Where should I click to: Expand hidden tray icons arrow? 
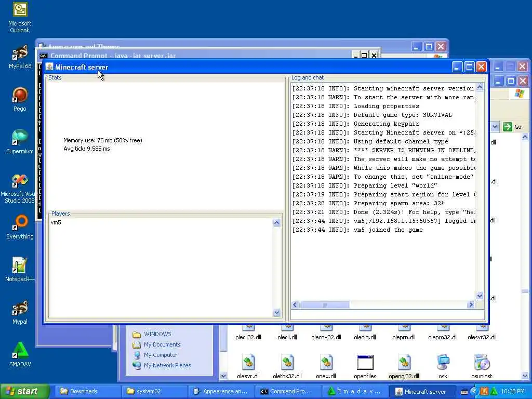tap(474, 392)
